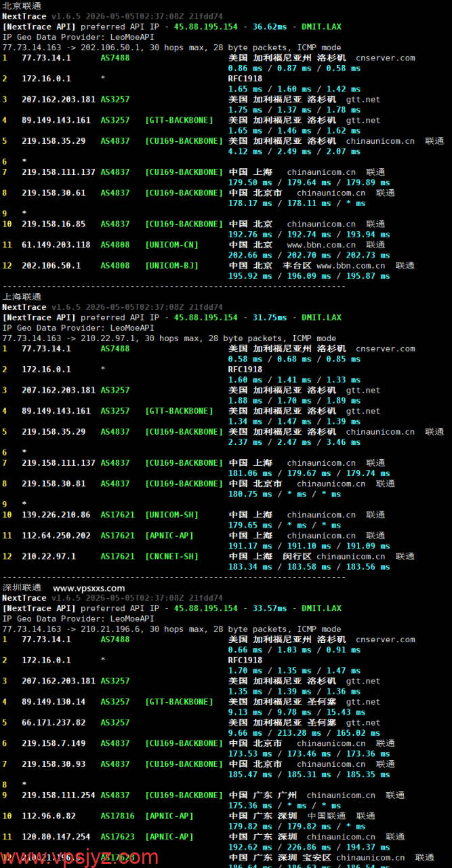Image resolution: width=452 pixels, height=868 pixels.
Task: Select latency line with 213.28 ms
Action: (304, 733)
